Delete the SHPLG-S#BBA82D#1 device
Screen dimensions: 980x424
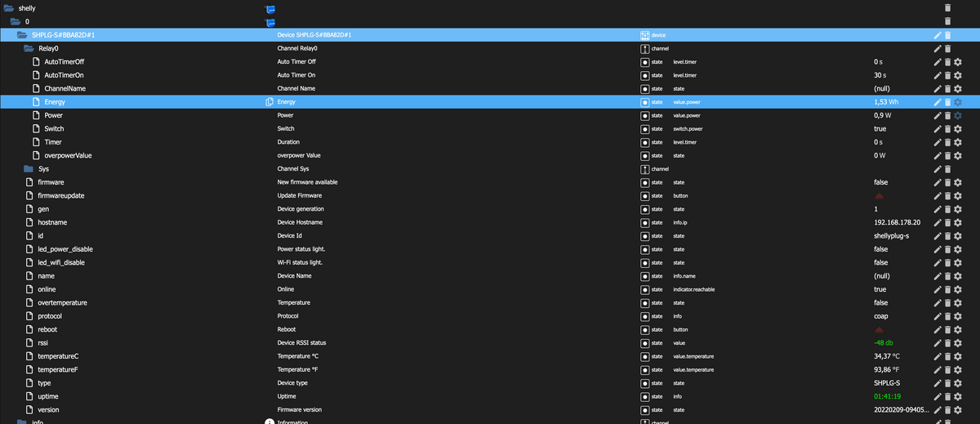(947, 35)
